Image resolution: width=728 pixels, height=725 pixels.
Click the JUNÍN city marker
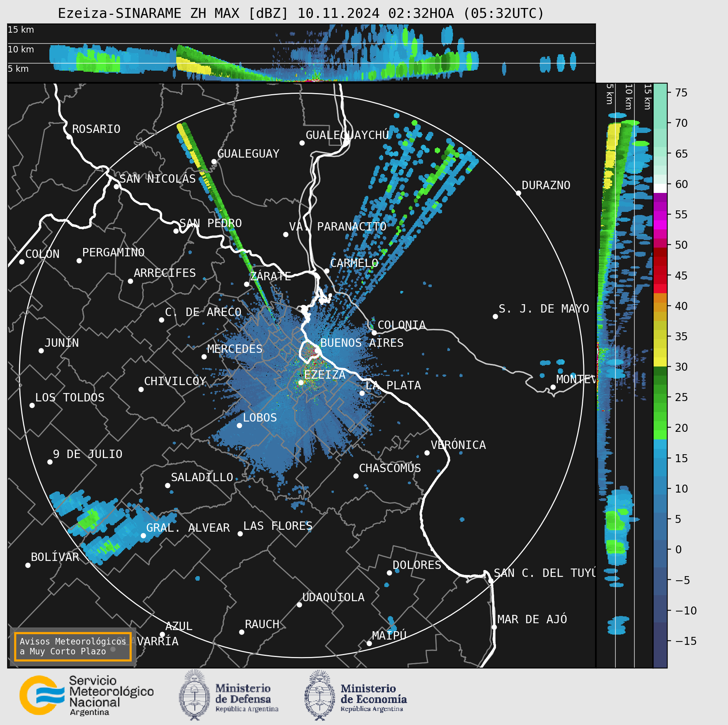click(41, 351)
